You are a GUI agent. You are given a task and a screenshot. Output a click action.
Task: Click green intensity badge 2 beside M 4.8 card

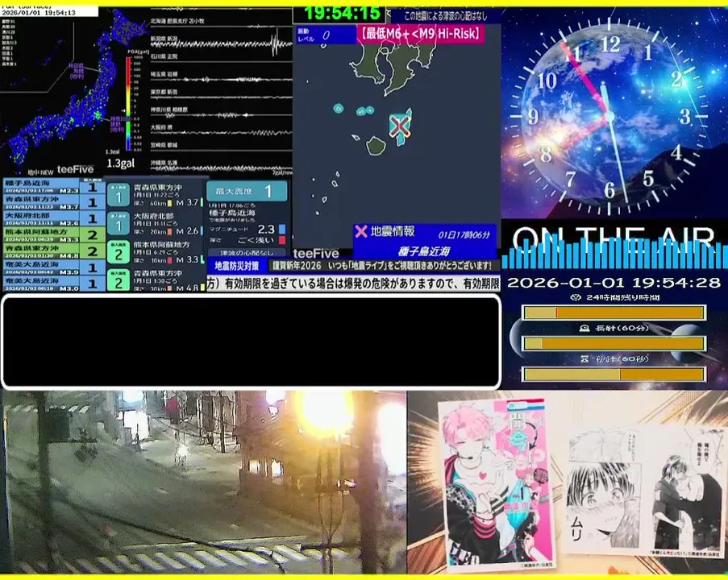tap(119, 280)
